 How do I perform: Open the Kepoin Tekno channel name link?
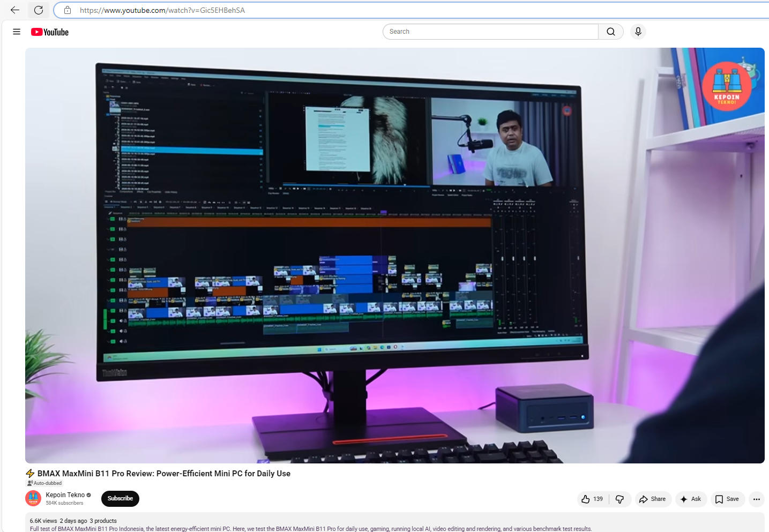(x=65, y=495)
